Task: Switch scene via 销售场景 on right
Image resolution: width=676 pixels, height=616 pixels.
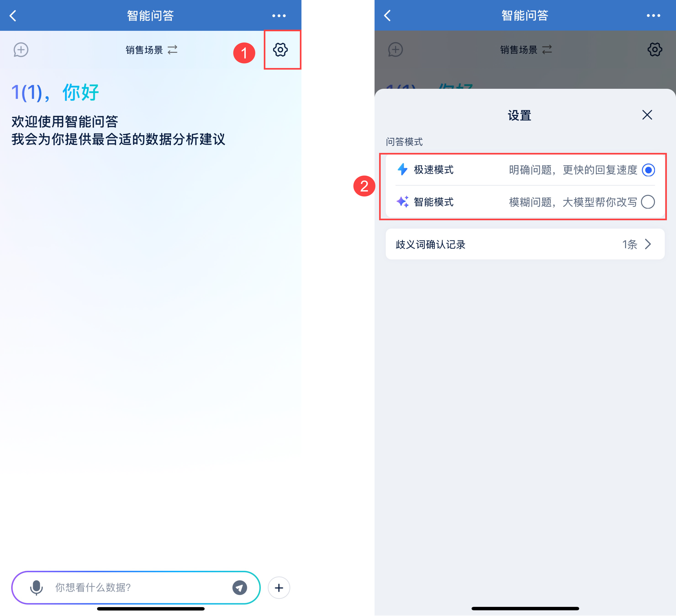Action: coord(525,50)
